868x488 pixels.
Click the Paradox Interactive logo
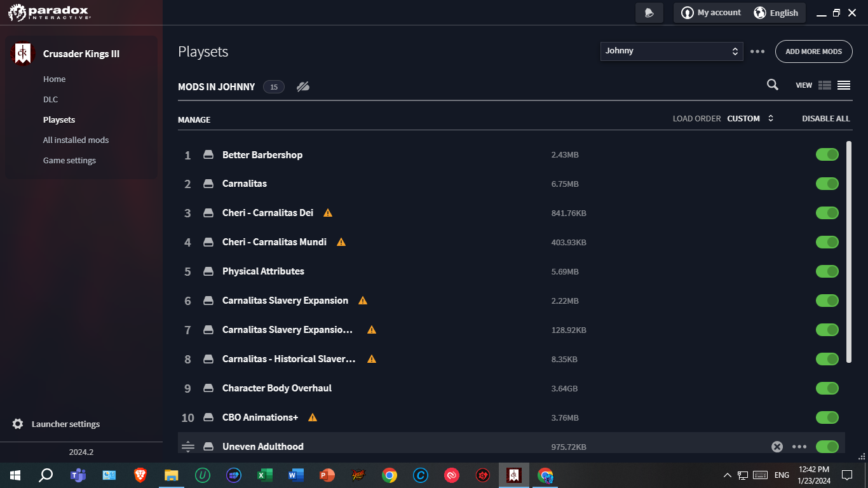click(x=49, y=12)
